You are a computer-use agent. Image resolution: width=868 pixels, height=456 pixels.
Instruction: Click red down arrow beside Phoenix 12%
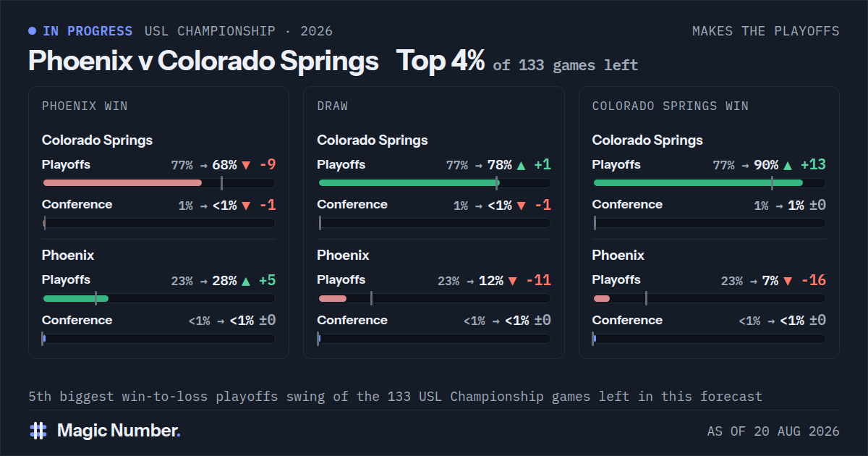point(513,281)
